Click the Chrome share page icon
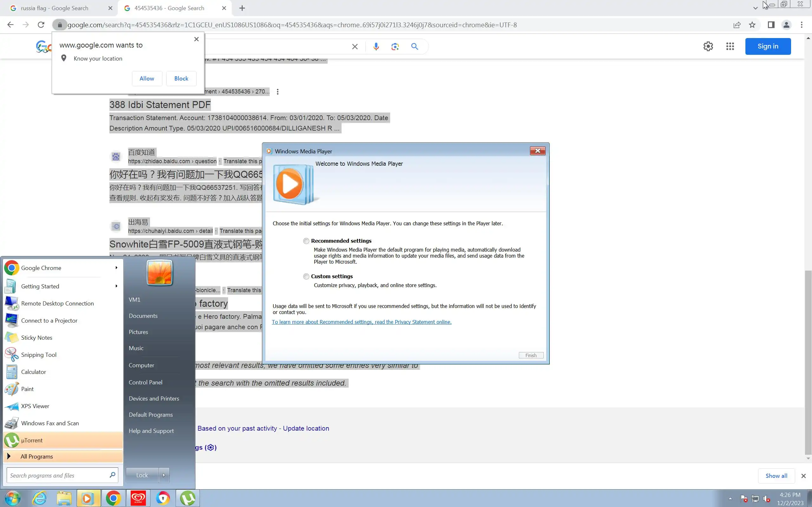 tap(737, 25)
